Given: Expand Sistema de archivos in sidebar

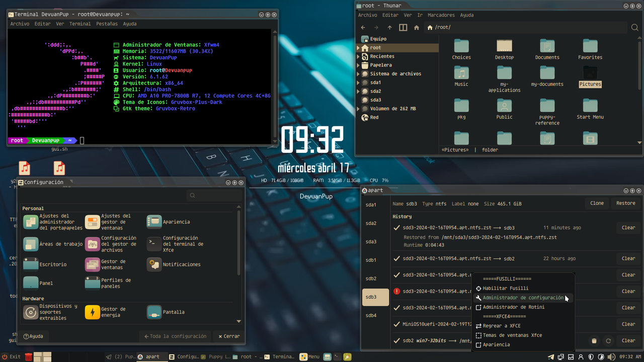Looking at the screenshot, I should pyautogui.click(x=358, y=74).
